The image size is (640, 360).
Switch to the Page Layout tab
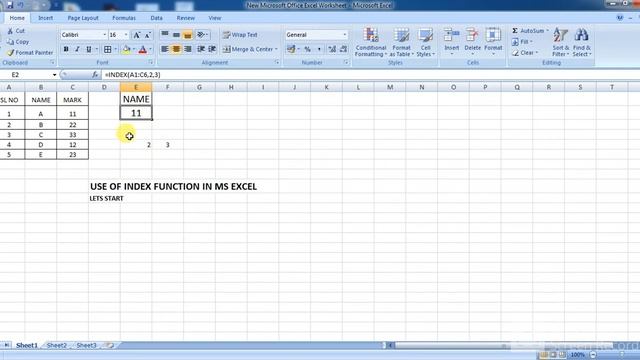coord(83,18)
